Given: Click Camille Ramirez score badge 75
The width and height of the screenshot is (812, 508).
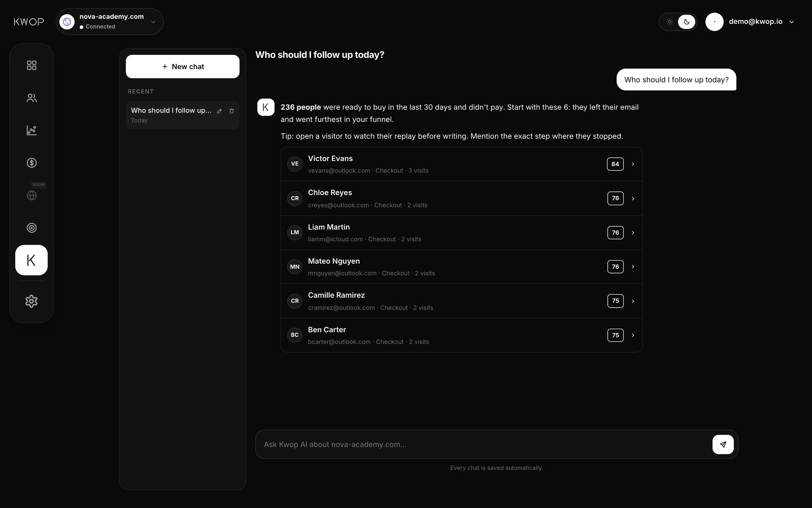Looking at the screenshot, I should (615, 301).
